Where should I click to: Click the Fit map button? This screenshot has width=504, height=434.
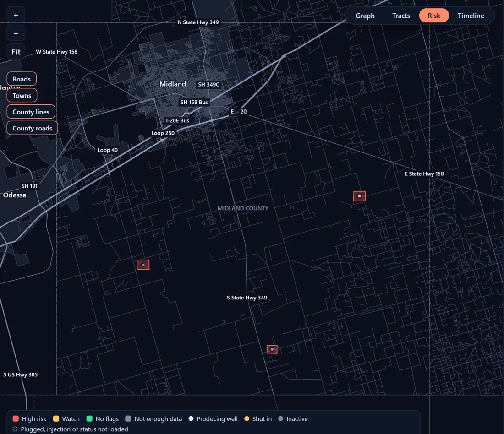pyautogui.click(x=16, y=52)
